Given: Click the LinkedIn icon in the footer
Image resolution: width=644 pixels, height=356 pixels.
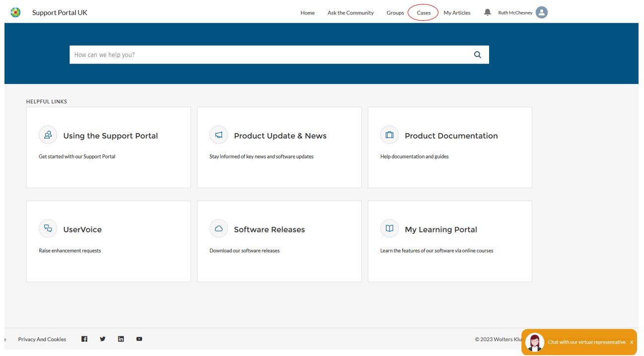Looking at the screenshot, I should click(x=121, y=339).
